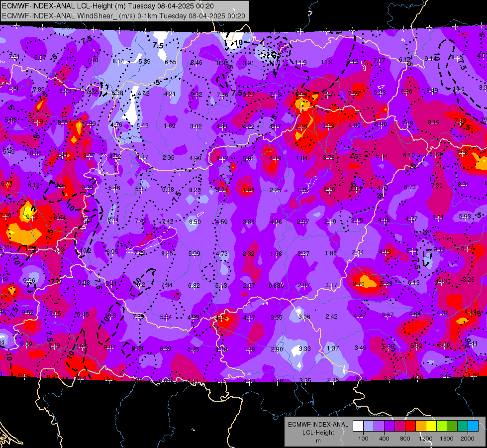Click the grid value '10.3'

(x=110, y=316)
